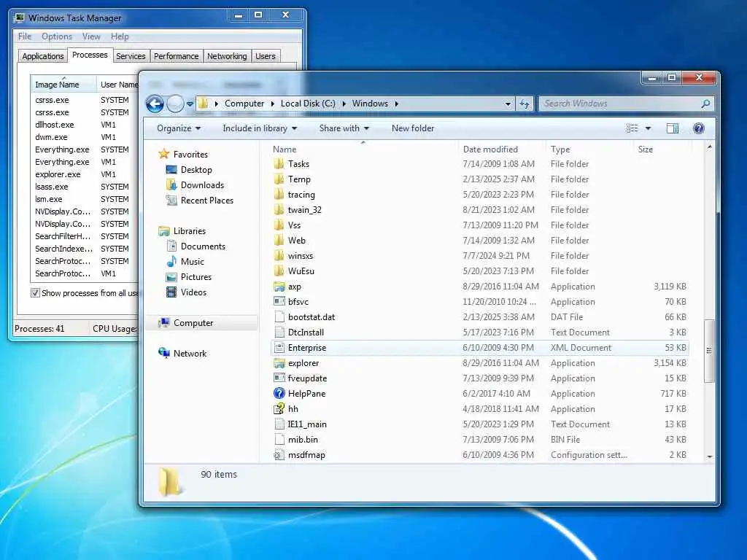
Task: Open the Share with dropdown
Action: click(344, 128)
